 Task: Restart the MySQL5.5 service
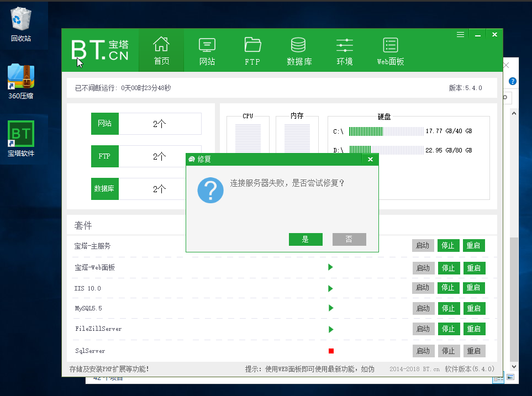474,308
